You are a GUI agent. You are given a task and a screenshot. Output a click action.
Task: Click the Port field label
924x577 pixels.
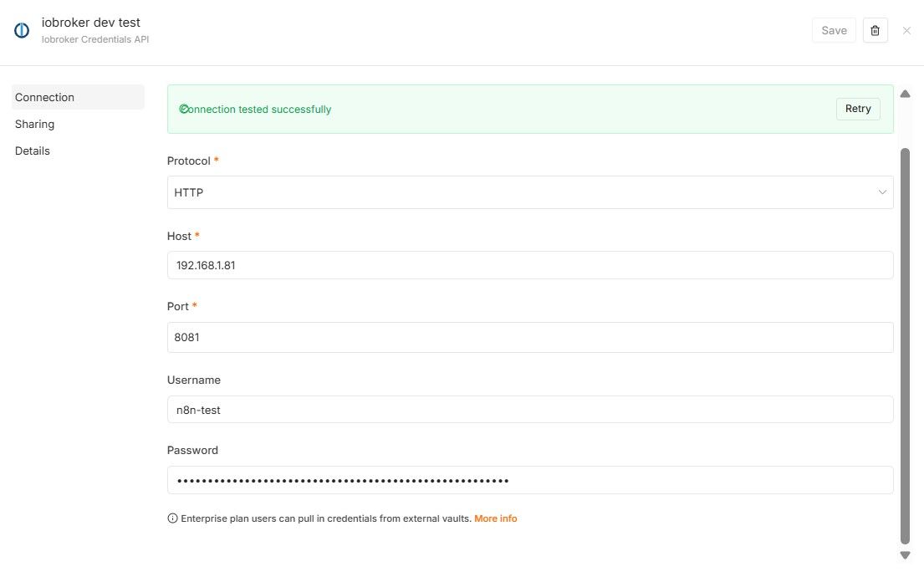tap(178, 306)
